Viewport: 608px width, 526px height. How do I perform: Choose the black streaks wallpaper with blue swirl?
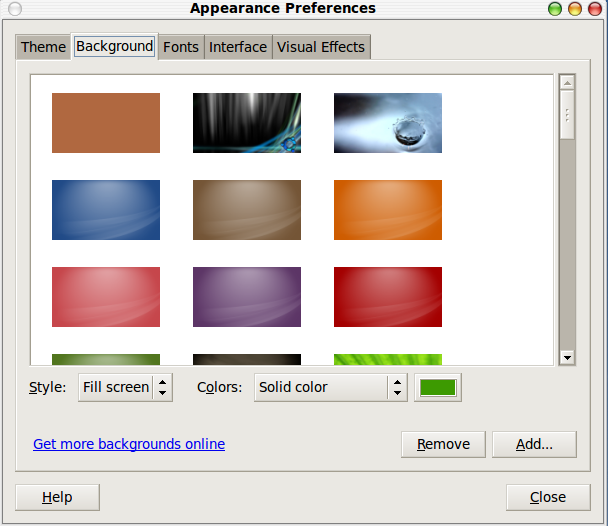click(247, 123)
